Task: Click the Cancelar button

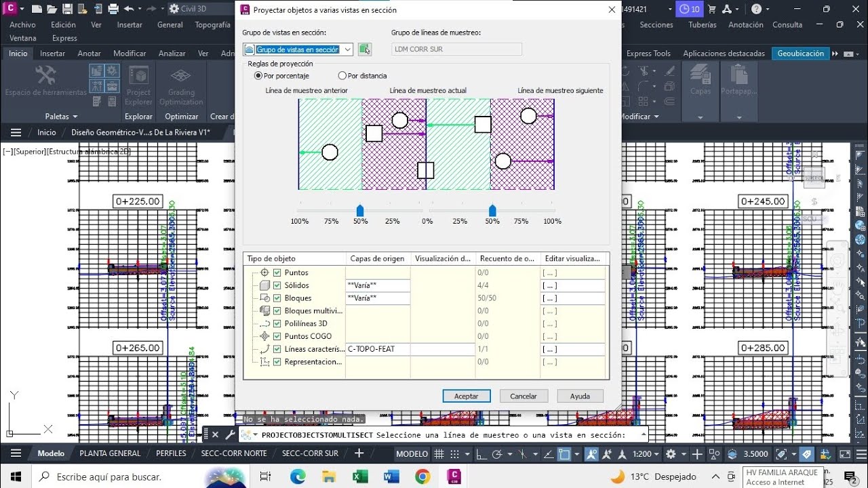Action: click(x=524, y=396)
